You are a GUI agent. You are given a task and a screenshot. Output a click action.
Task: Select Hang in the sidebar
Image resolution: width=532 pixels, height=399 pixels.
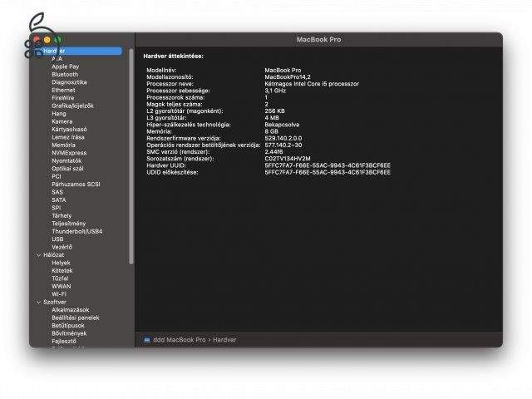tap(59, 113)
